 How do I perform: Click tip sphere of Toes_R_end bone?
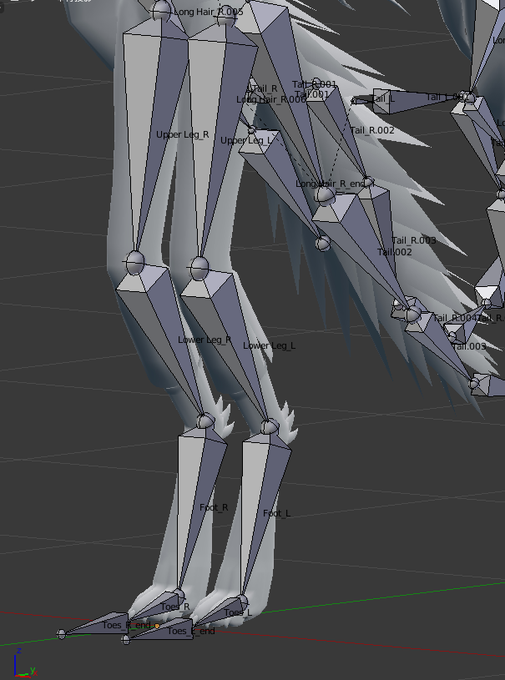tap(61, 634)
